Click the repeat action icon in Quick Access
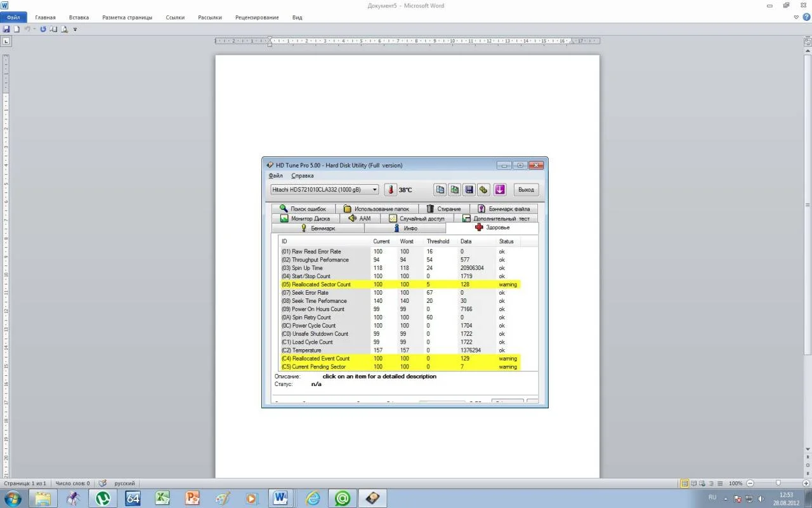The width and height of the screenshot is (812, 508). (x=43, y=29)
